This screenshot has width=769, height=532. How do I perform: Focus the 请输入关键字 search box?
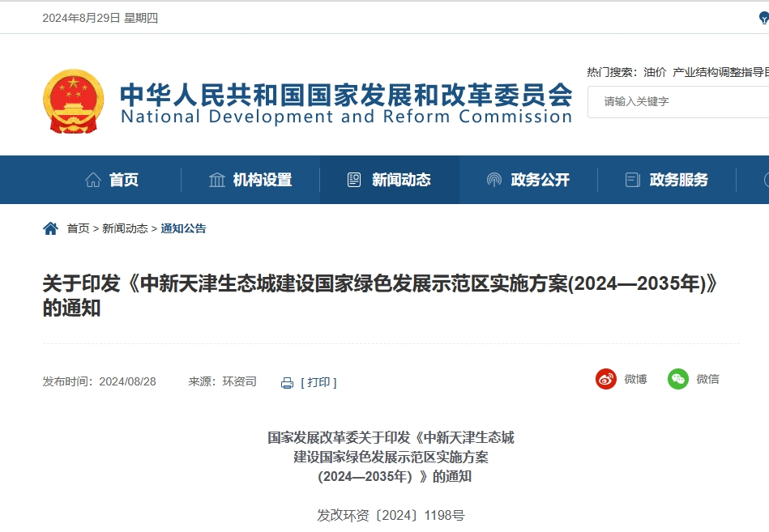681,101
